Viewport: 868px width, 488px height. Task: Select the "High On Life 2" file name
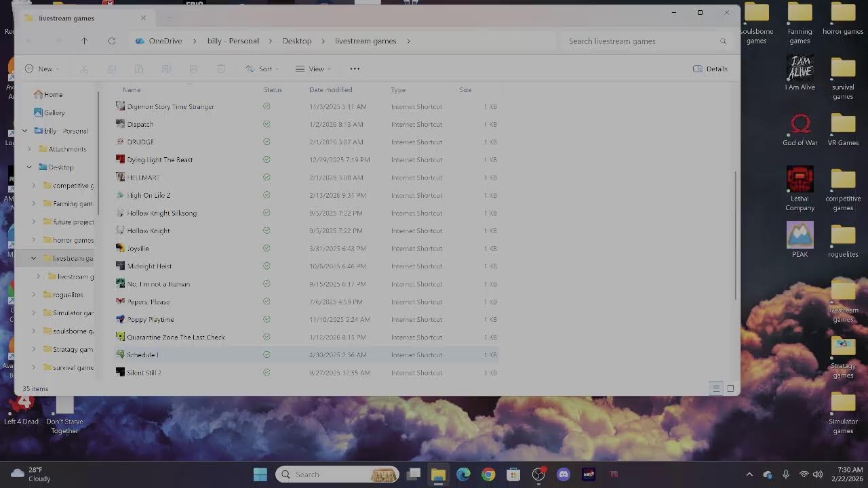(x=149, y=195)
